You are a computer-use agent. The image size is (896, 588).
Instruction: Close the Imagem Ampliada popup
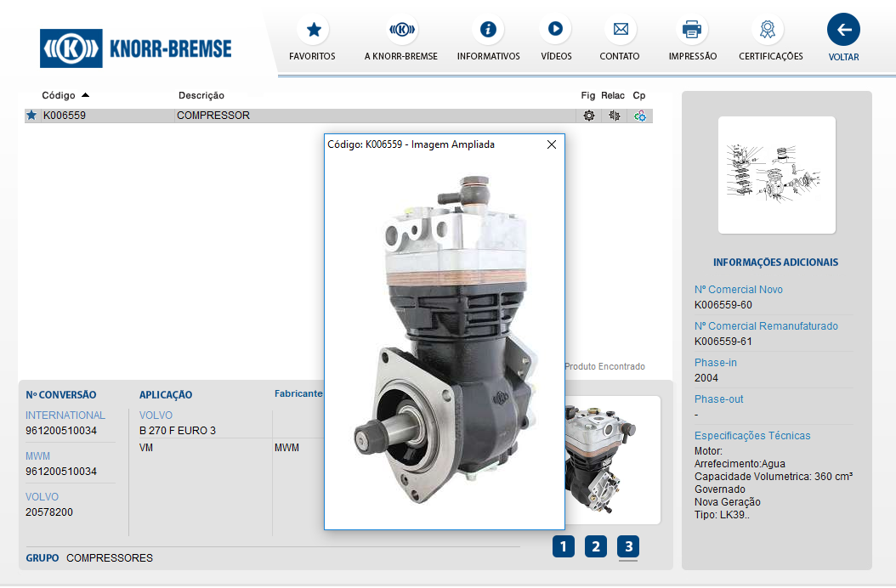(x=552, y=144)
